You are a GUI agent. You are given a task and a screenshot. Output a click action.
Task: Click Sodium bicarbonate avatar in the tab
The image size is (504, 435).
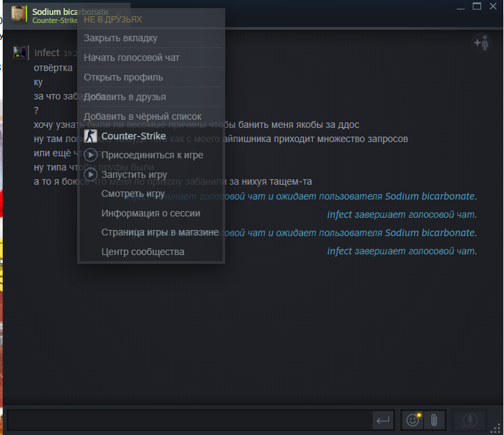[18, 14]
